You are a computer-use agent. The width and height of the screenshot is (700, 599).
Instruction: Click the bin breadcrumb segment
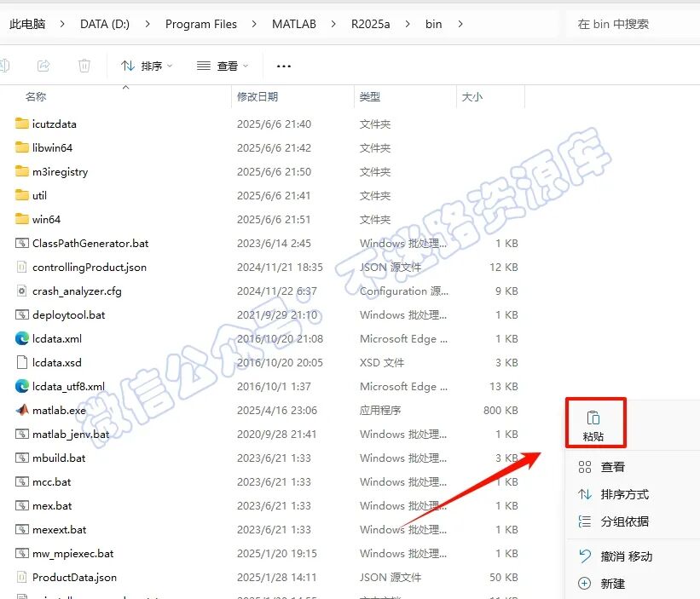(x=433, y=24)
